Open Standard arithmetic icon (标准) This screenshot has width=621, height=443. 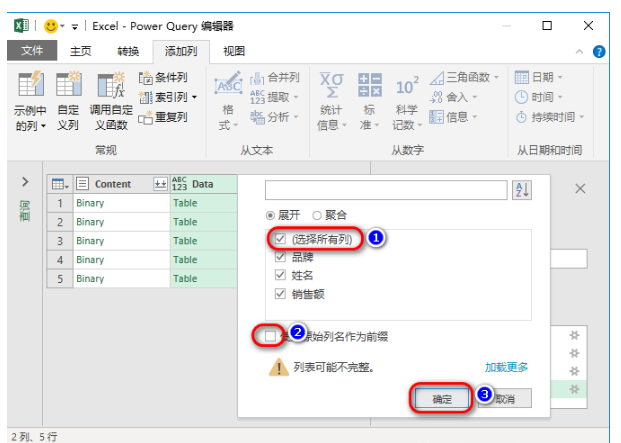coord(370,85)
